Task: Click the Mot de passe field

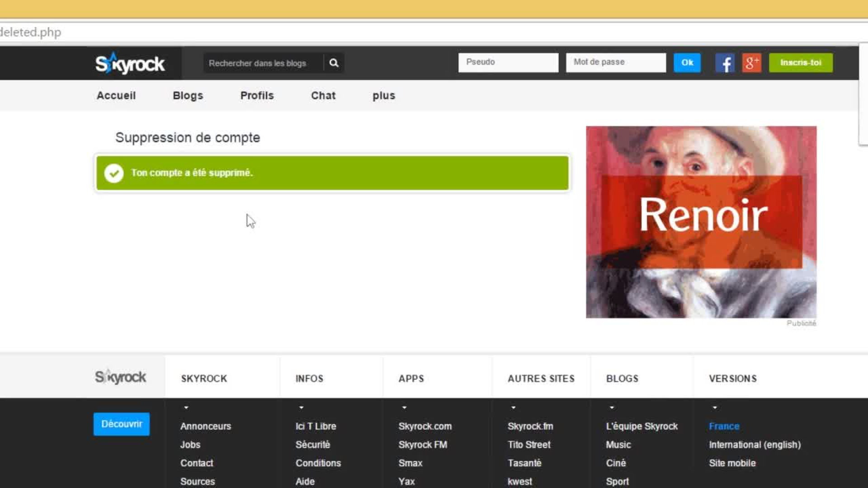Action: tap(615, 62)
